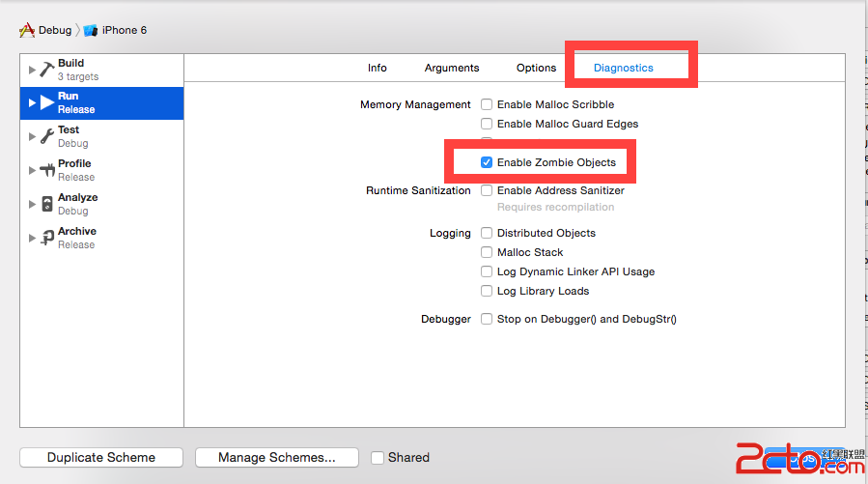Click the Analyze icon in sidebar
868x484 pixels.
[46, 204]
